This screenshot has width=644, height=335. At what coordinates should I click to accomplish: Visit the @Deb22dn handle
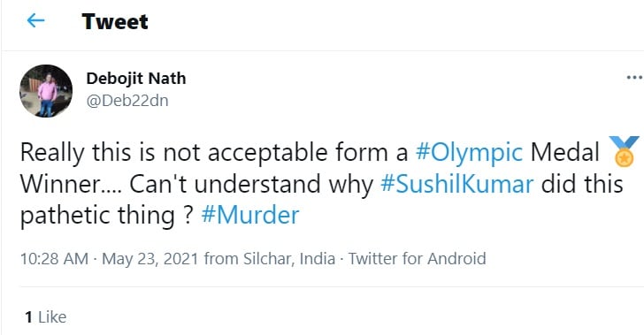click(x=127, y=101)
